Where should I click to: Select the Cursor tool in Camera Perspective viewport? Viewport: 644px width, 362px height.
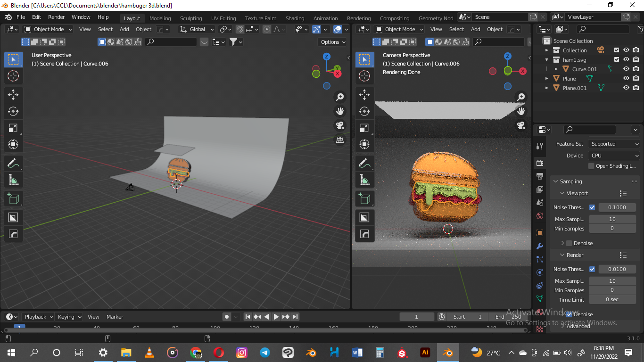pyautogui.click(x=364, y=76)
